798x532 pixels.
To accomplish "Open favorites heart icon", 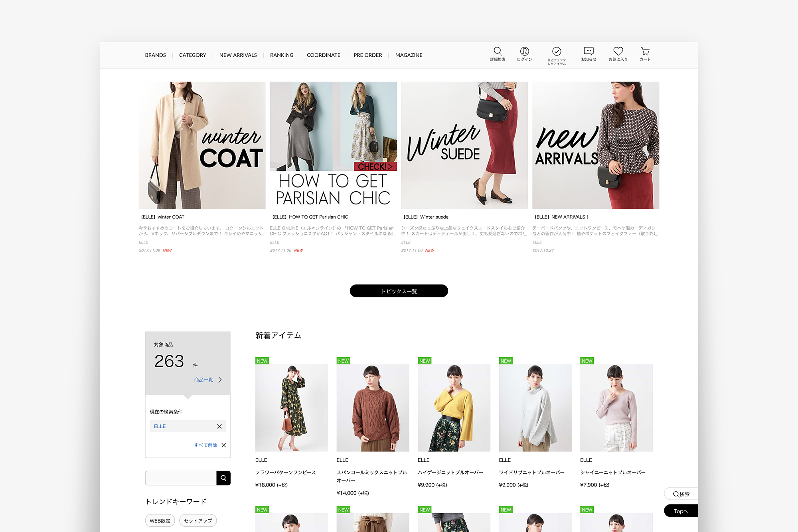I will coord(618,51).
